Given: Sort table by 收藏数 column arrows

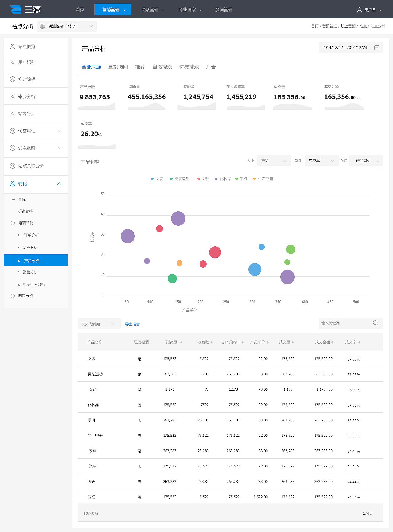Looking at the screenshot, I should [x=212, y=342].
